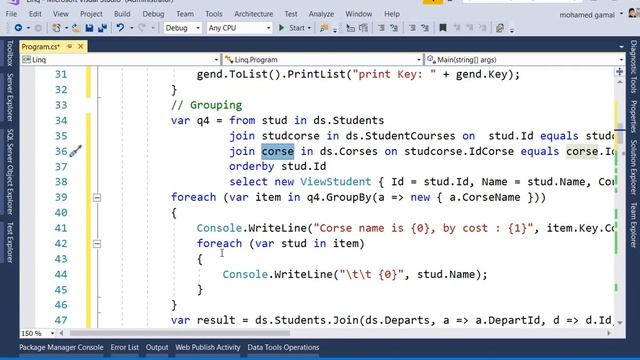Close the Program.cs tab
The image size is (640, 360).
click(81, 47)
